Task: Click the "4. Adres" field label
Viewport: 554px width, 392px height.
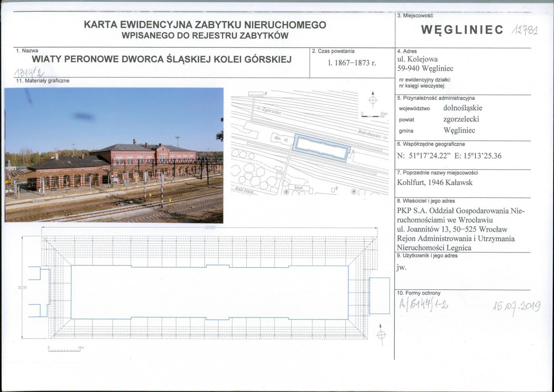Action: tap(407, 51)
